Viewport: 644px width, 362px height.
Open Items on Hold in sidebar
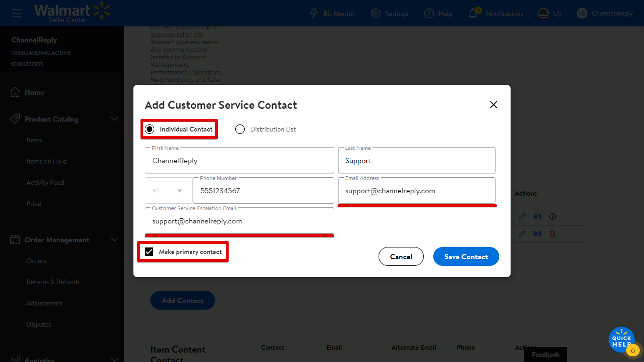(x=46, y=161)
